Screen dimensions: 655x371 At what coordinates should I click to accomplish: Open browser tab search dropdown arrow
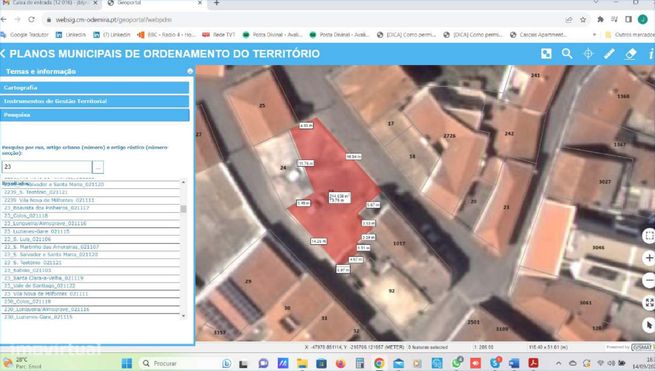(x=596, y=3)
